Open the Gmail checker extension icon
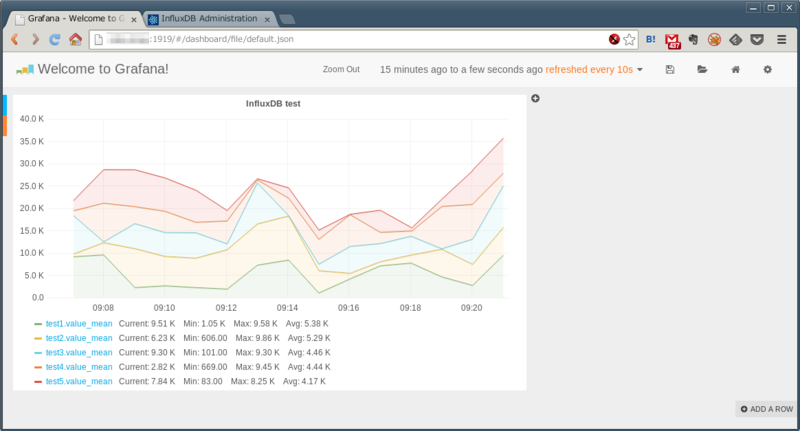 pos(672,40)
